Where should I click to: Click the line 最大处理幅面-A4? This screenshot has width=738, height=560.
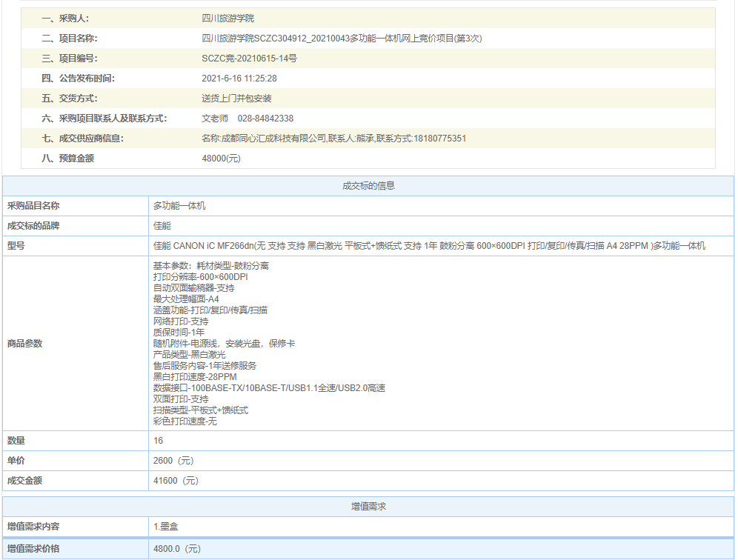[x=186, y=299]
